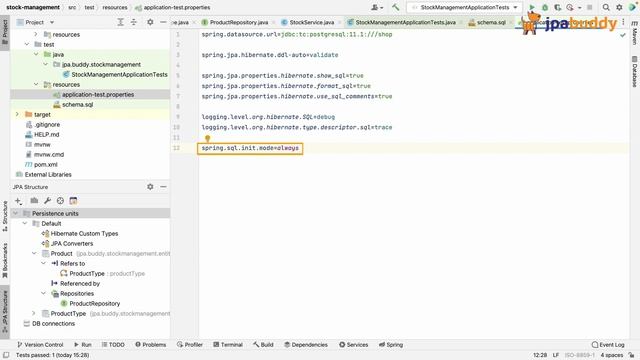Screen dimensions: 640x360
Task: Open run configuration dropdown StockManagementApplicationTests
Action: tap(464, 7)
